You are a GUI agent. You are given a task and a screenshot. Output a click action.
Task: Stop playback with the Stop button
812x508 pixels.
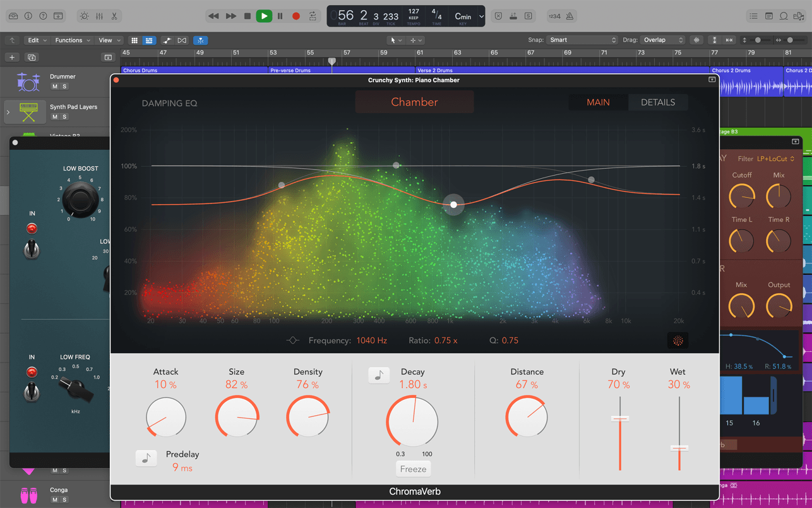coord(248,16)
